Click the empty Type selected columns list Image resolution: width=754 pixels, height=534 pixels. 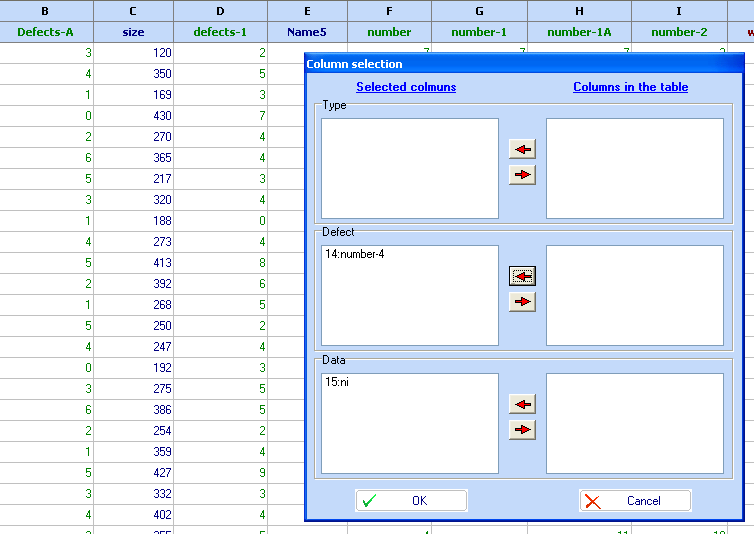coord(409,168)
